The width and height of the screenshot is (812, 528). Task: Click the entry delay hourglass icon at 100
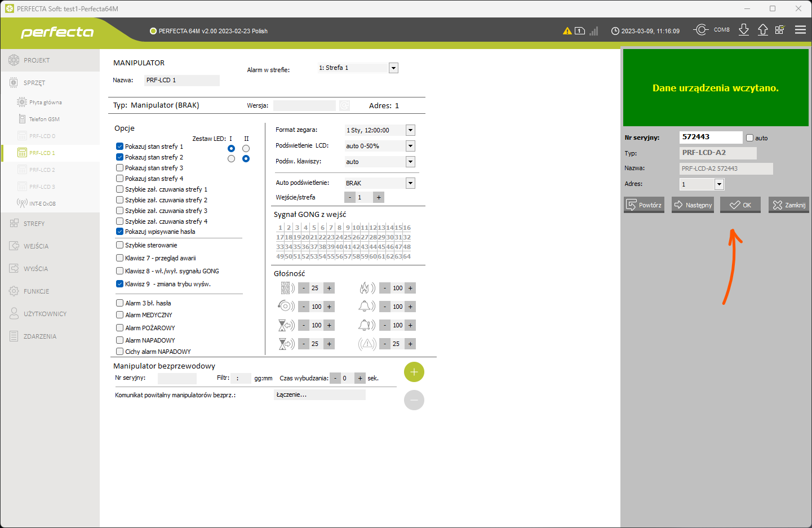click(x=287, y=325)
